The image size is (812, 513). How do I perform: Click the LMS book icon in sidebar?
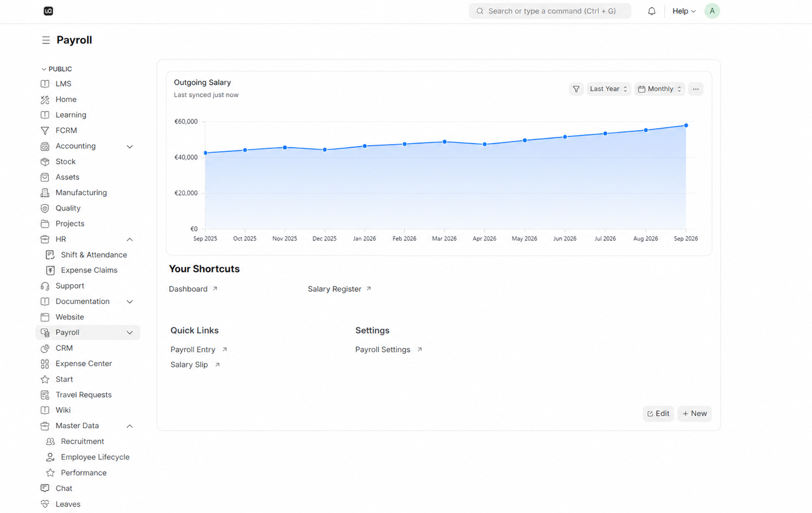(x=45, y=84)
